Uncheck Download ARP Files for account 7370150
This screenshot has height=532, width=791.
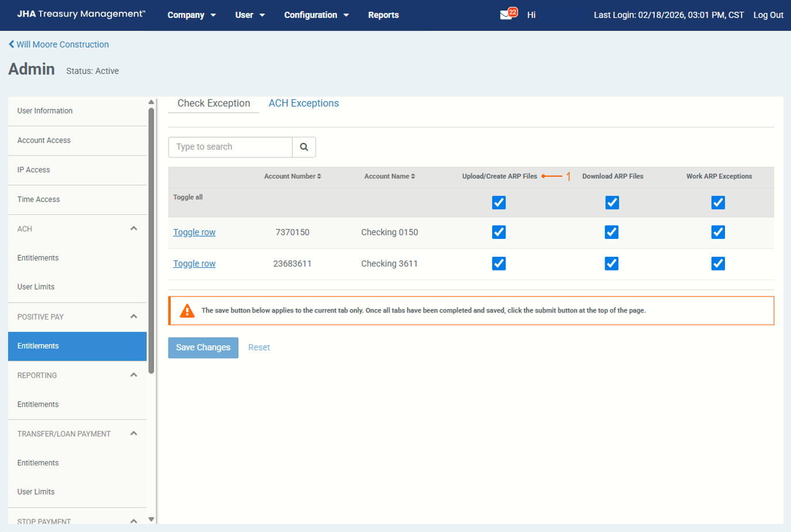[612, 232]
